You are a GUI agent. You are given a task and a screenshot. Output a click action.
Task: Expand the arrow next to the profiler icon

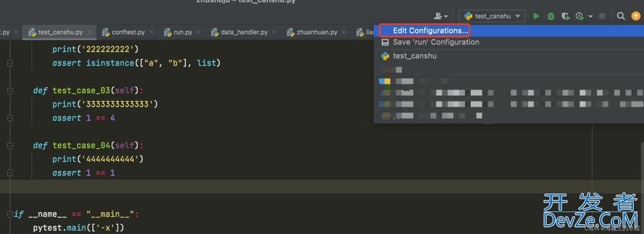pyautogui.click(x=591, y=17)
